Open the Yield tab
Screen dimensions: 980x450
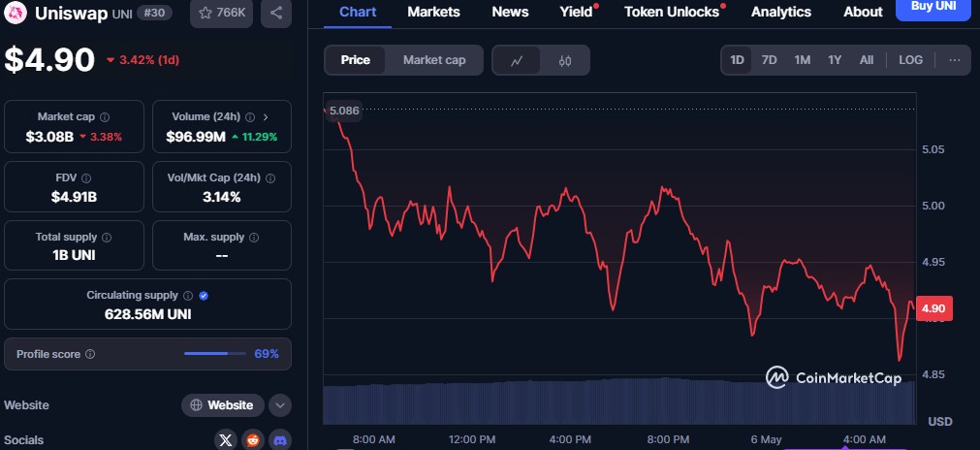[x=576, y=12]
